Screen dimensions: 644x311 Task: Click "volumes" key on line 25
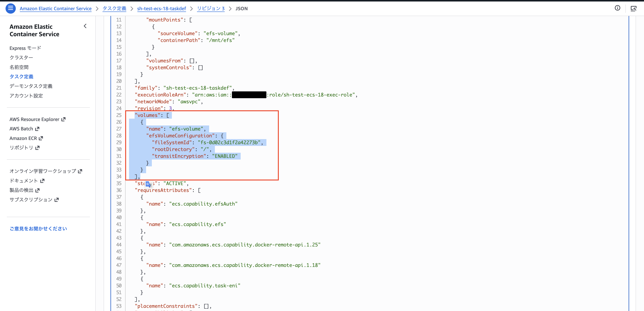tap(148, 115)
